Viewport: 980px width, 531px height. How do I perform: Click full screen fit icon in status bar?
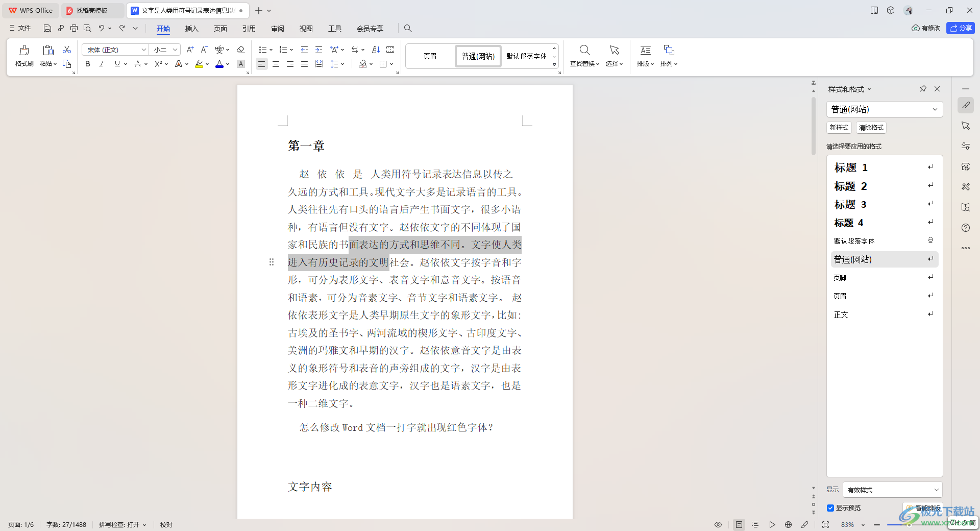click(825, 524)
